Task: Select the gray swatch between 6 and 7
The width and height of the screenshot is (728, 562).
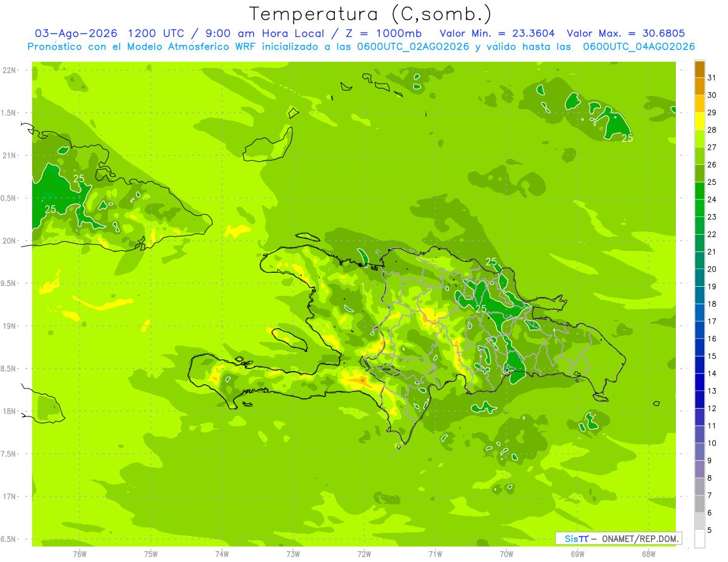Action: pyautogui.click(x=699, y=504)
